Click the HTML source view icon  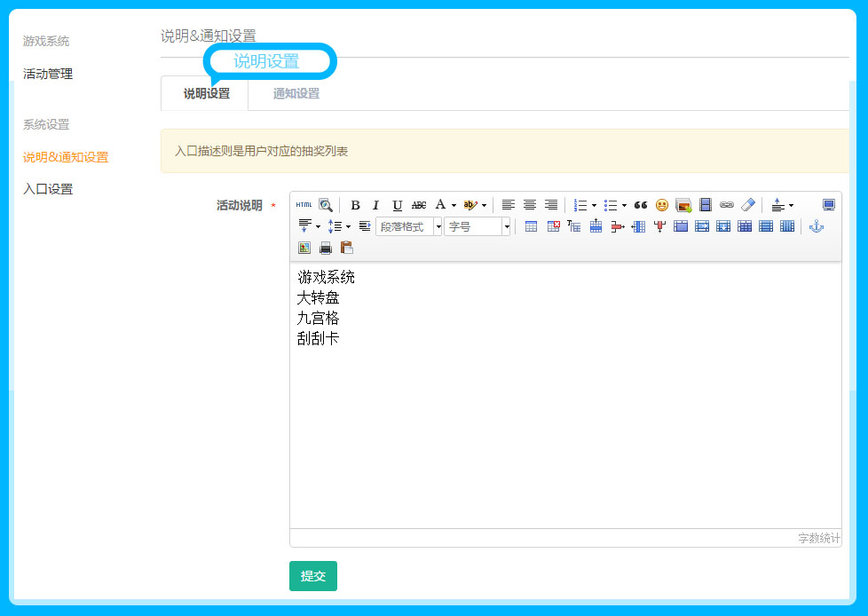coord(304,205)
